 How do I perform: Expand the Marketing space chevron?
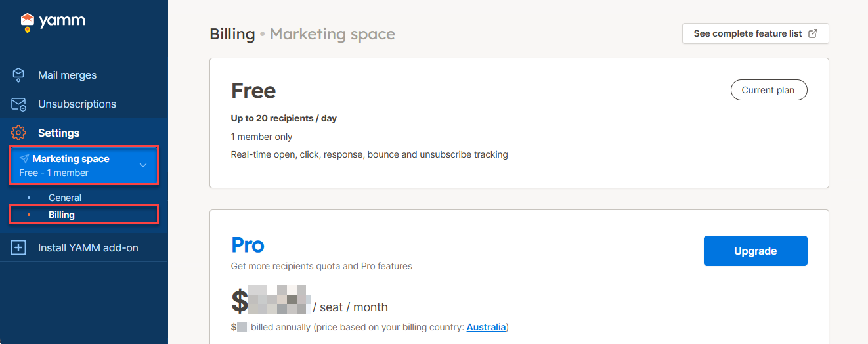click(x=143, y=165)
